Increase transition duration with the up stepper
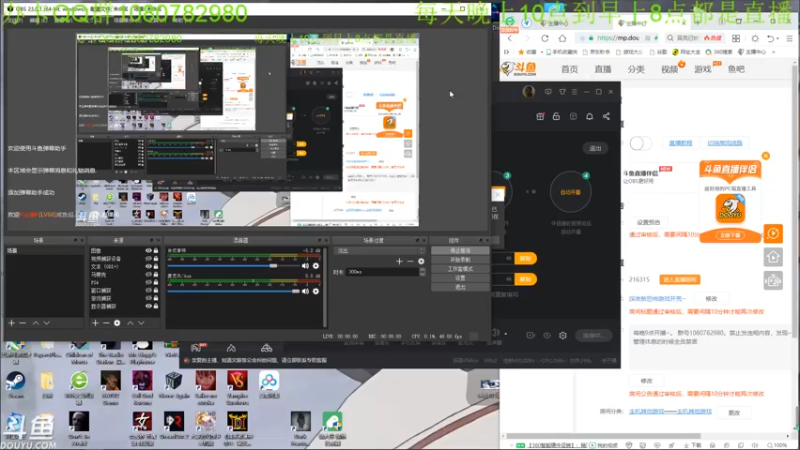 click(x=422, y=270)
